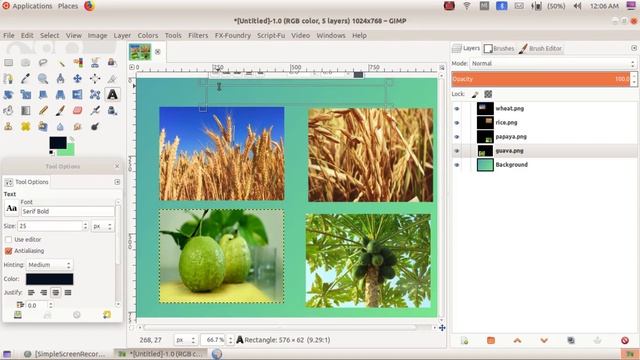Viewport: 640px width, 360px height.
Task: Raise the layer with the up arrow
Action: (x=517, y=340)
